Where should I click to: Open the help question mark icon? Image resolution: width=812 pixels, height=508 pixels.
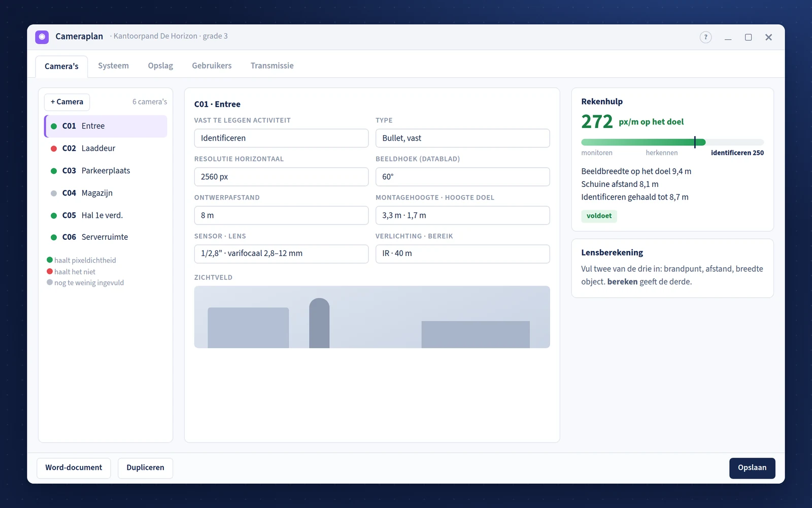click(x=705, y=37)
